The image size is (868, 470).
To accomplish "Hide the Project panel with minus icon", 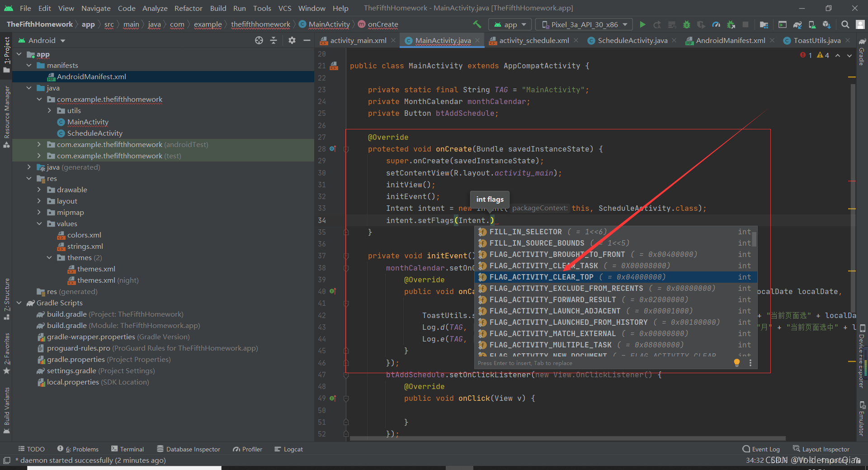I will [x=307, y=40].
